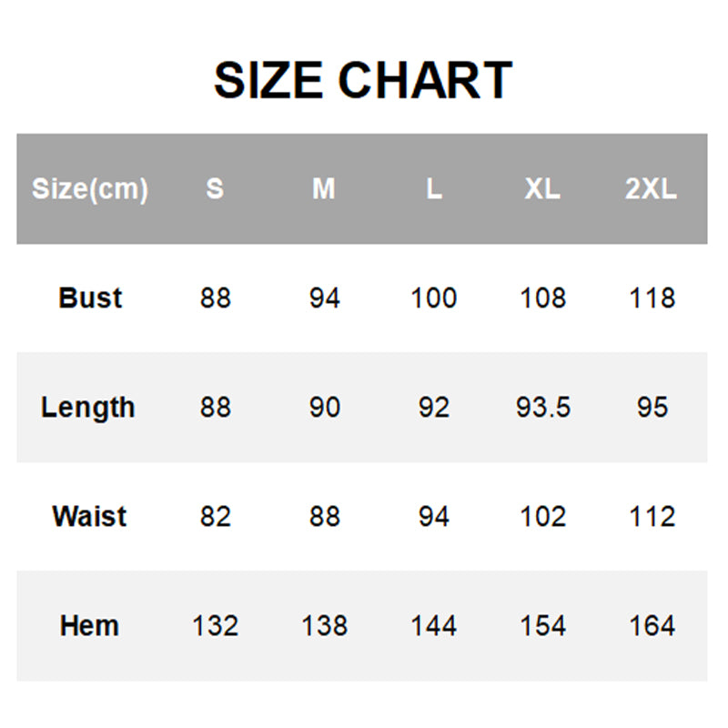Select the 2XL column header

pos(652,189)
